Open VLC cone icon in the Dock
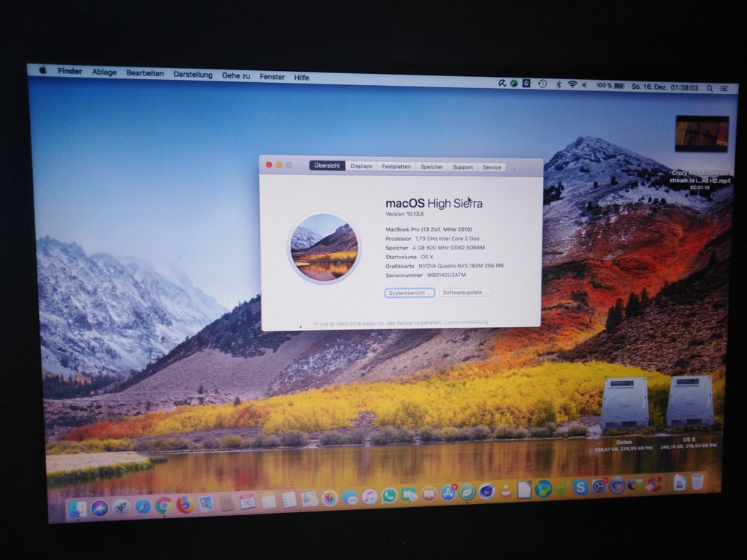This screenshot has height=560, width=747. pyautogui.click(x=506, y=490)
